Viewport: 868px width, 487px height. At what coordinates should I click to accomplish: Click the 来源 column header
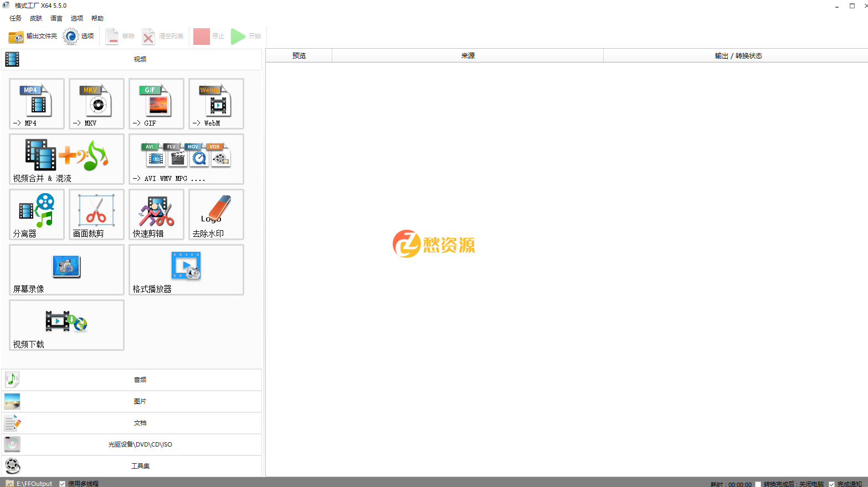(x=468, y=56)
